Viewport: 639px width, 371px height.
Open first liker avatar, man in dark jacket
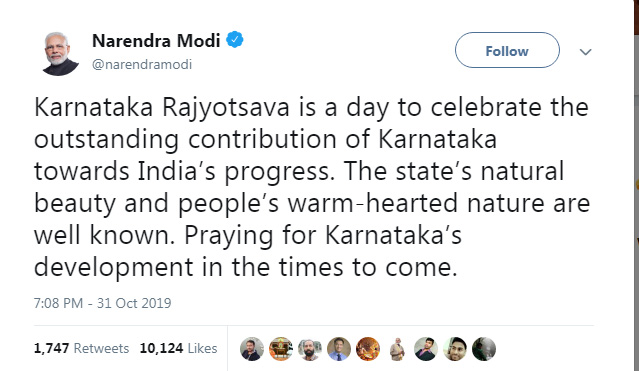252,349
